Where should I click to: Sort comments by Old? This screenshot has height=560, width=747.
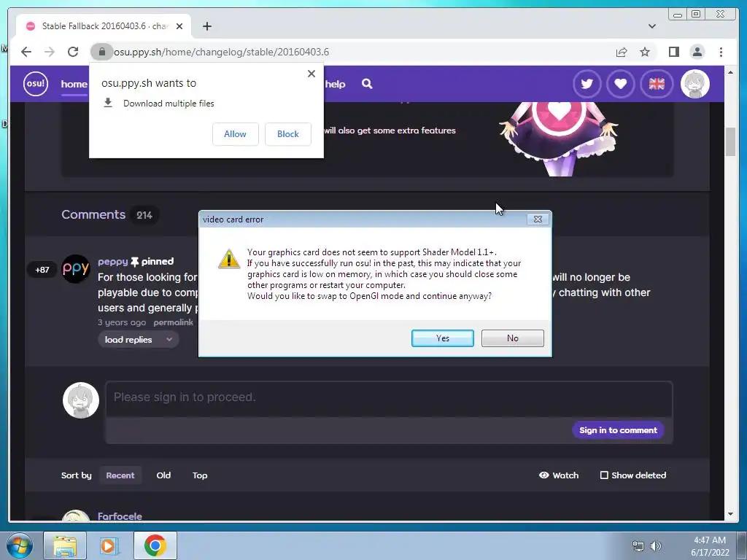click(x=163, y=475)
